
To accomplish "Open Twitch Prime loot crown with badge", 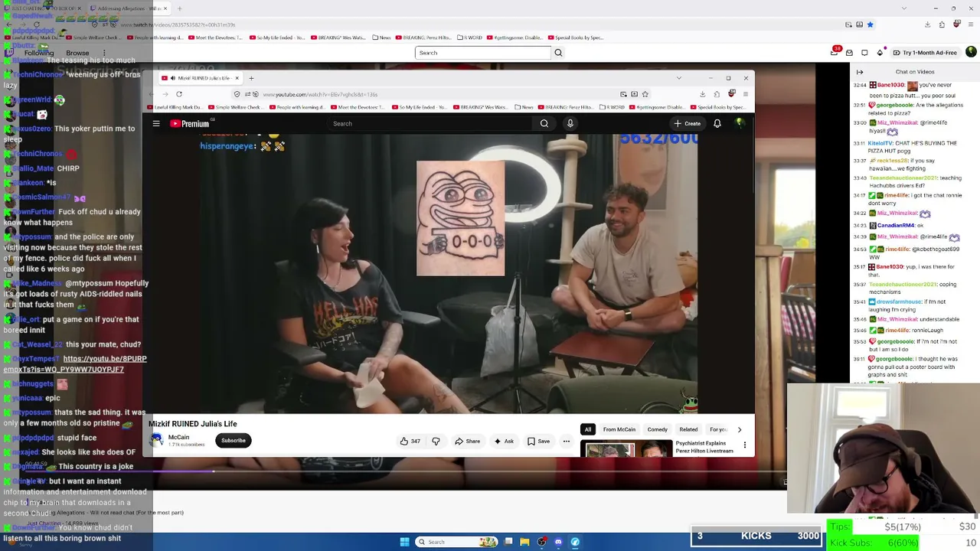I will click(x=835, y=52).
